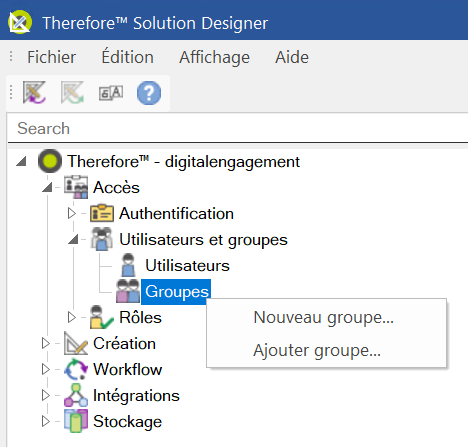
Task: Select Utilisateurs et groupes tree label
Action: pyautogui.click(x=203, y=240)
